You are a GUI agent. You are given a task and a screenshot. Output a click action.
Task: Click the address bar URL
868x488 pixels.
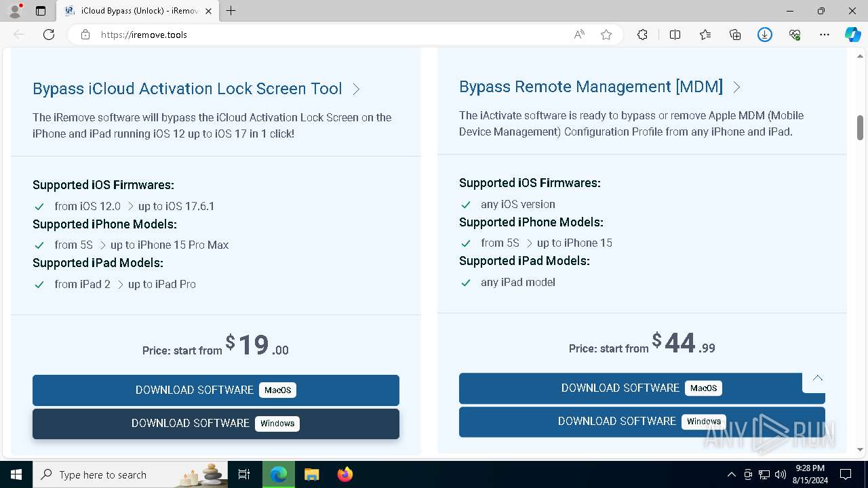144,35
